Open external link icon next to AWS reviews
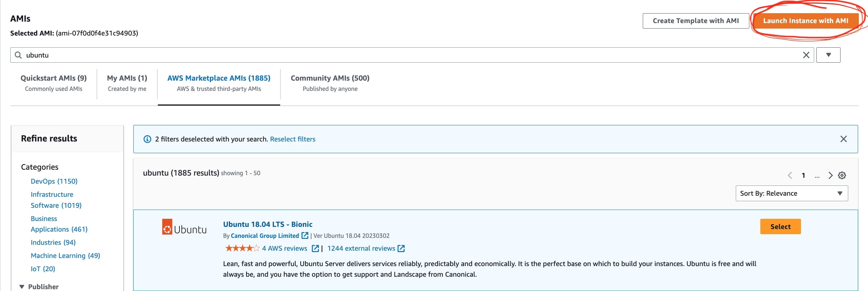The width and height of the screenshot is (868, 291). pyautogui.click(x=315, y=248)
